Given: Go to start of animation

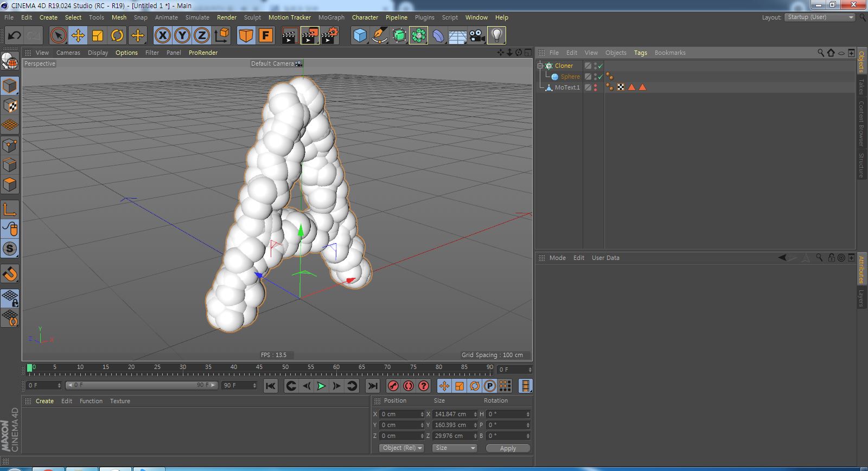Looking at the screenshot, I should (x=270, y=386).
